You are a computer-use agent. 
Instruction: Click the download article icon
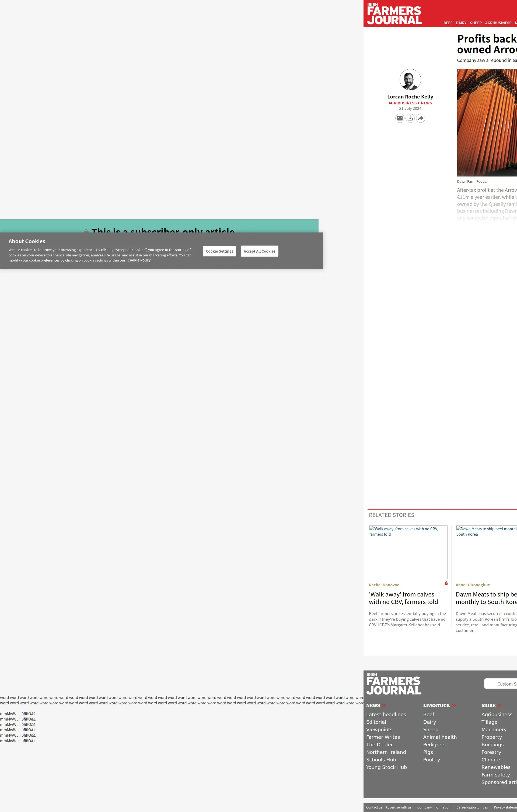(x=410, y=118)
